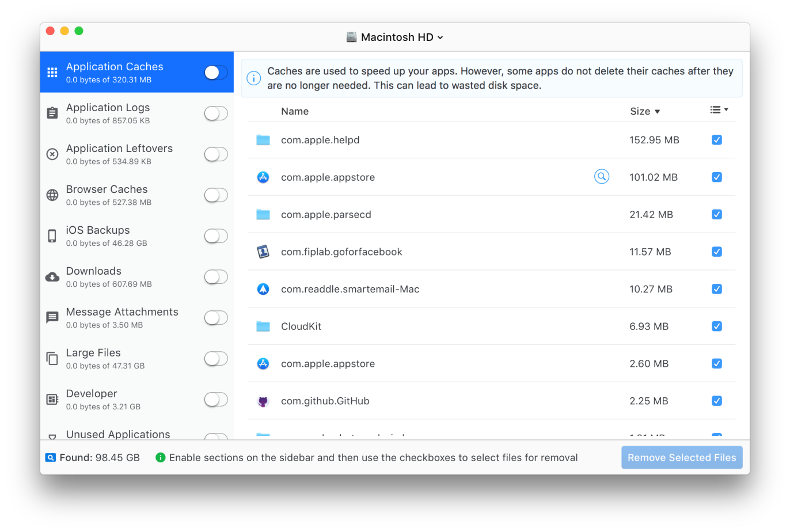Switch on the Large Files toggle
This screenshot has height=532, width=790.
(216, 359)
